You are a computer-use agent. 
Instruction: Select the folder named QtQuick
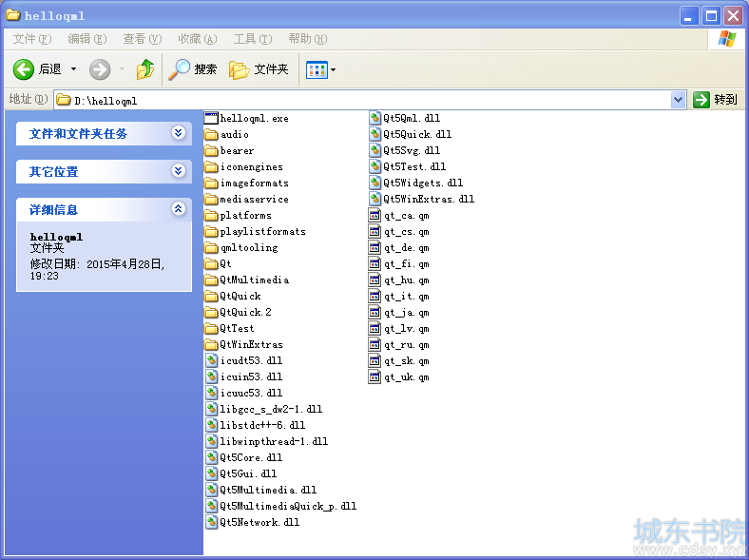click(x=232, y=297)
